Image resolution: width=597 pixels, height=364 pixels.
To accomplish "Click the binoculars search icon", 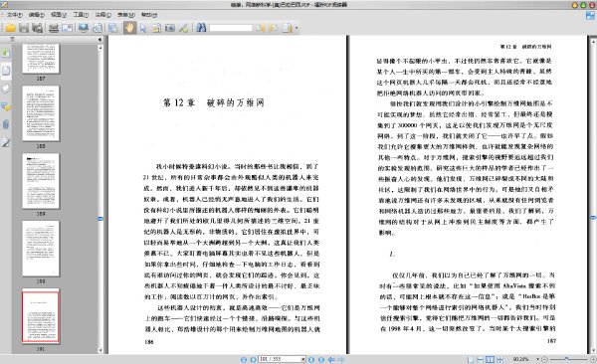I will [201, 28].
